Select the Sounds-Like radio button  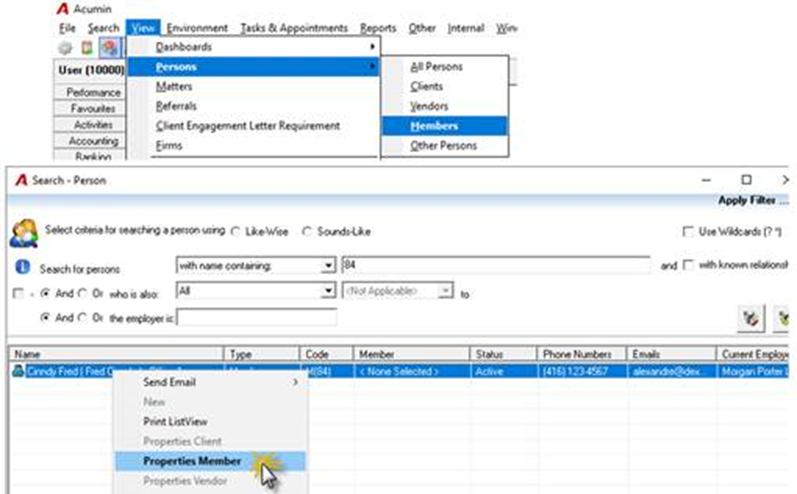click(306, 232)
